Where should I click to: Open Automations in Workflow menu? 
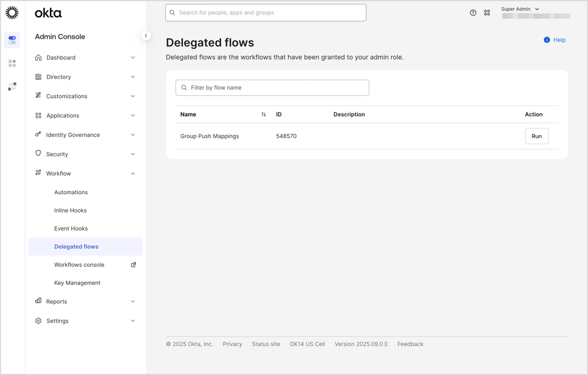71,192
